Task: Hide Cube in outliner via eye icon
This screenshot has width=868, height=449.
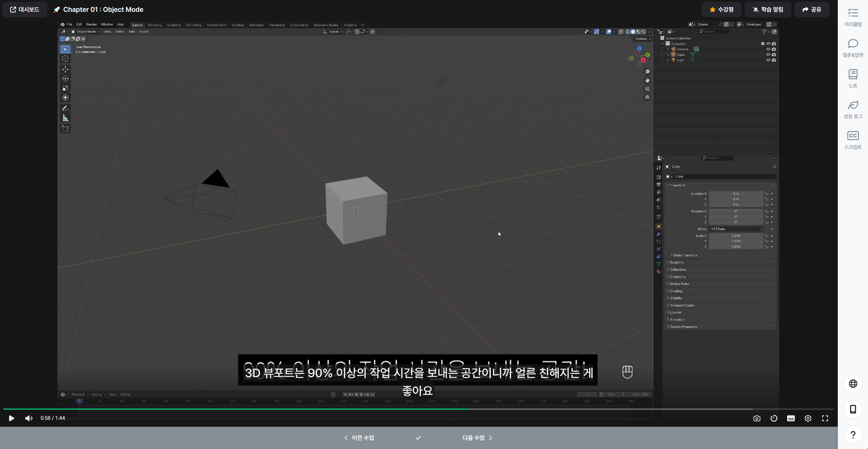Action: tap(768, 55)
